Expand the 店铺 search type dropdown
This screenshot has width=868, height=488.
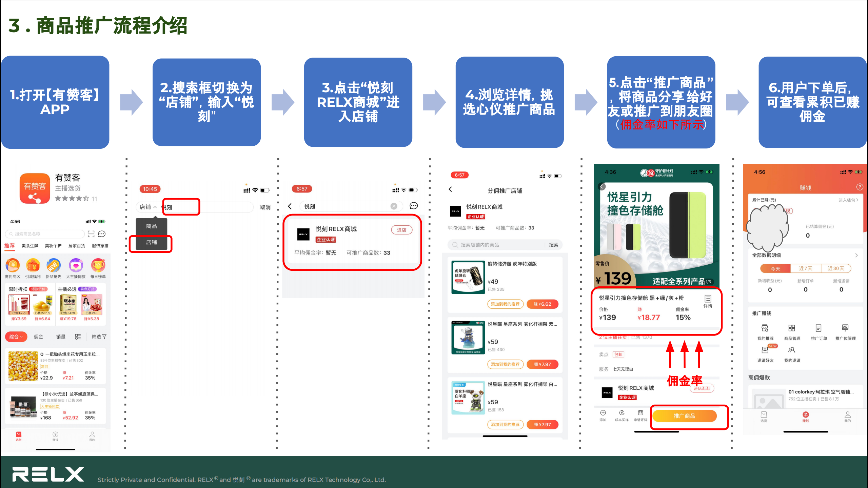tap(149, 207)
